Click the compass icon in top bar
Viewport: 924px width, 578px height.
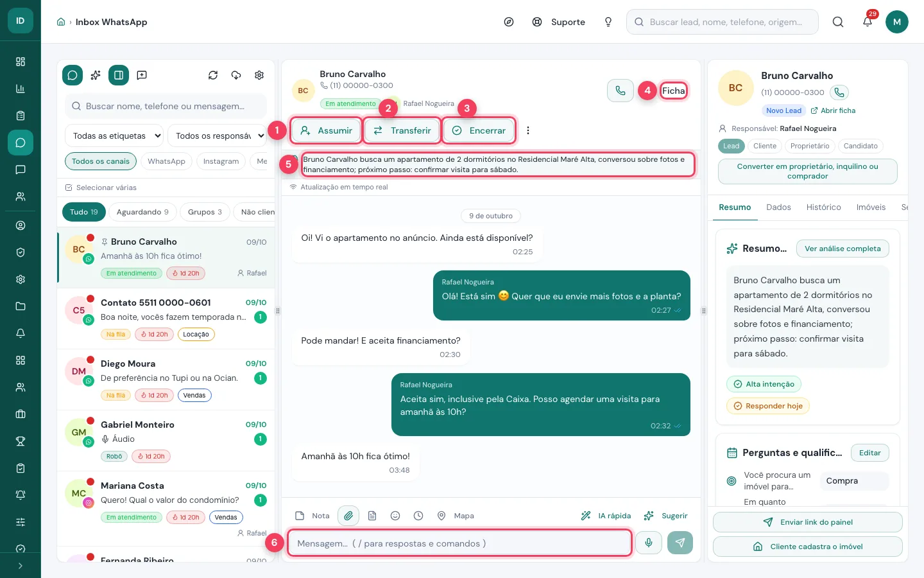(x=509, y=22)
